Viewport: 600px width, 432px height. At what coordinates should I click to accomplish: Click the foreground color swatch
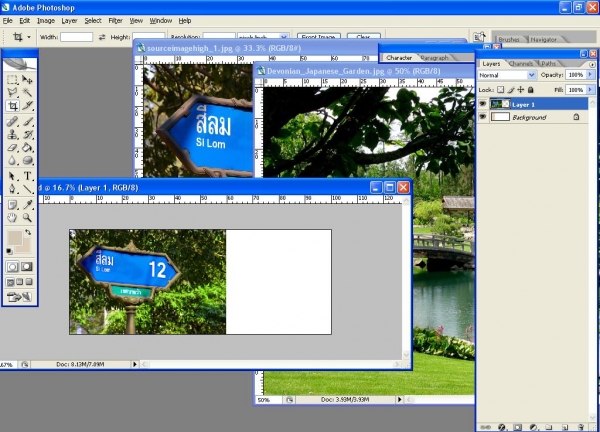coord(15,238)
